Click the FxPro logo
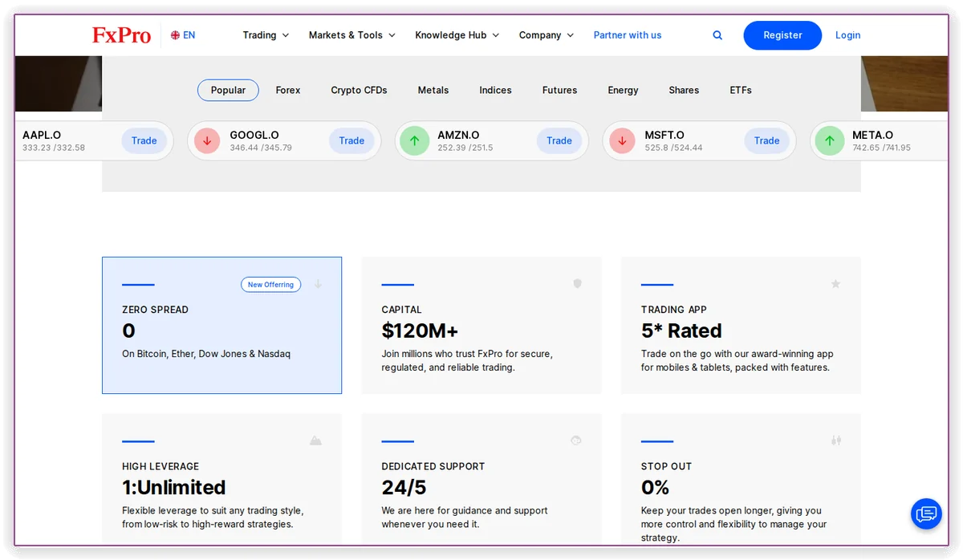 click(121, 35)
